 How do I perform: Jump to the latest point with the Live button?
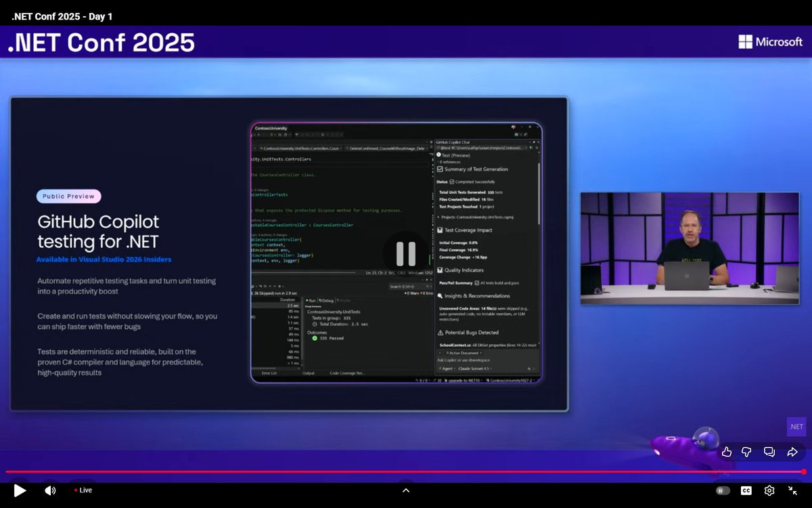[x=83, y=490]
